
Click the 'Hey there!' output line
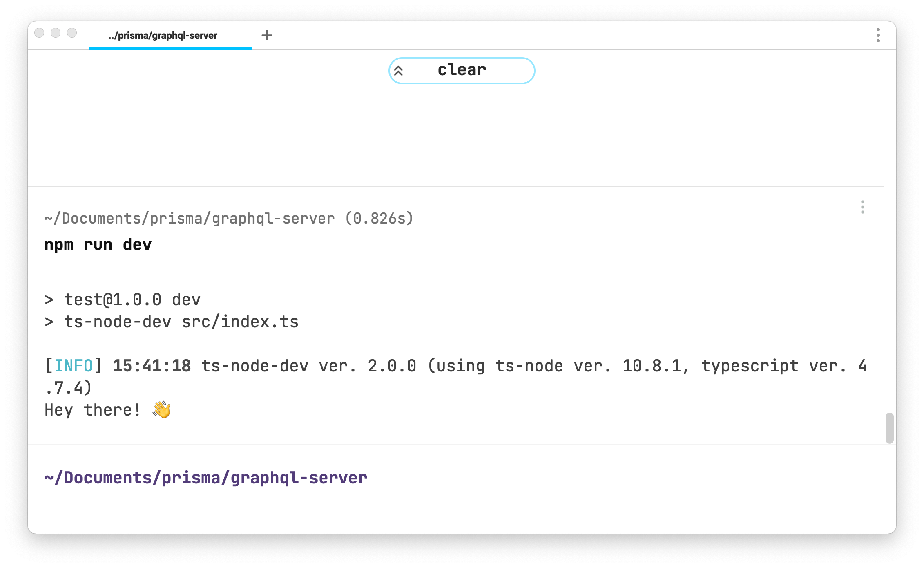pos(93,410)
